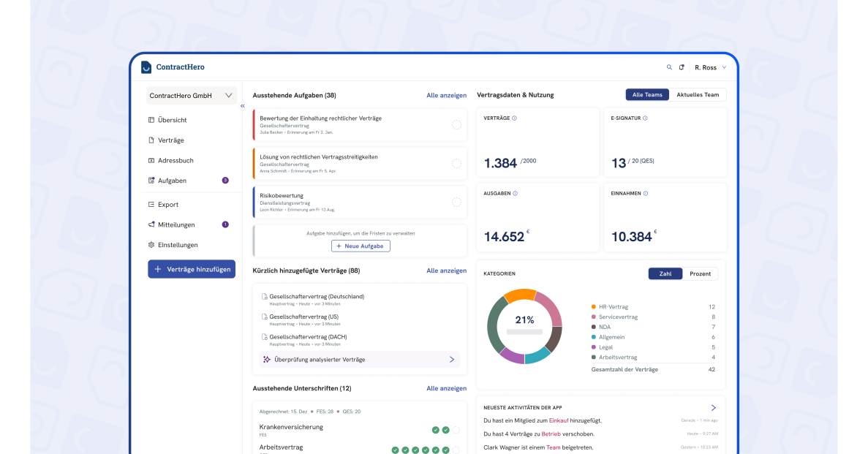This screenshot has width=868, height=454.
Task: Click info icon next to AUSGABEN
Action: point(515,194)
